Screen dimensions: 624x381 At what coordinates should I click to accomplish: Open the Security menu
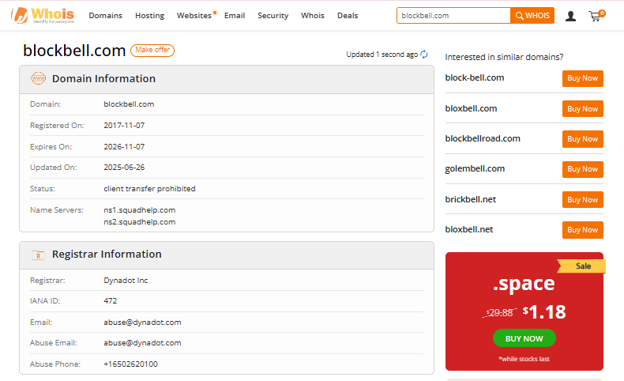coord(273,16)
